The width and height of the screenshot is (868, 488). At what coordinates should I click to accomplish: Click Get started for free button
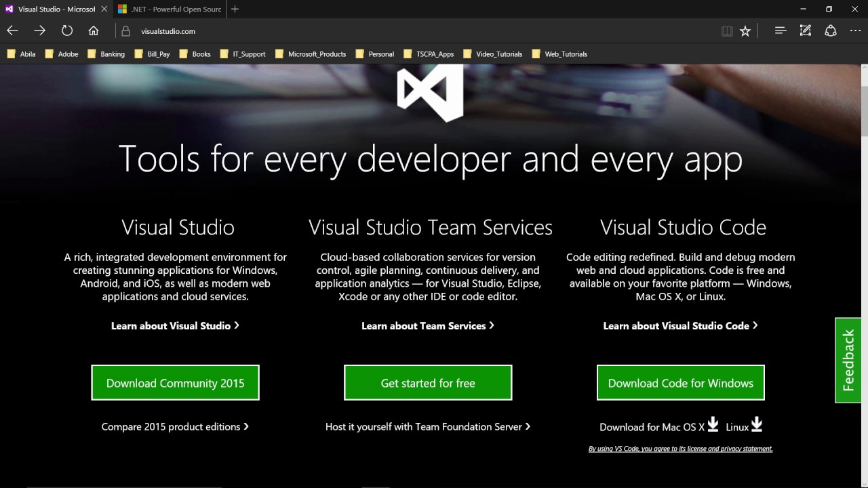[428, 383]
